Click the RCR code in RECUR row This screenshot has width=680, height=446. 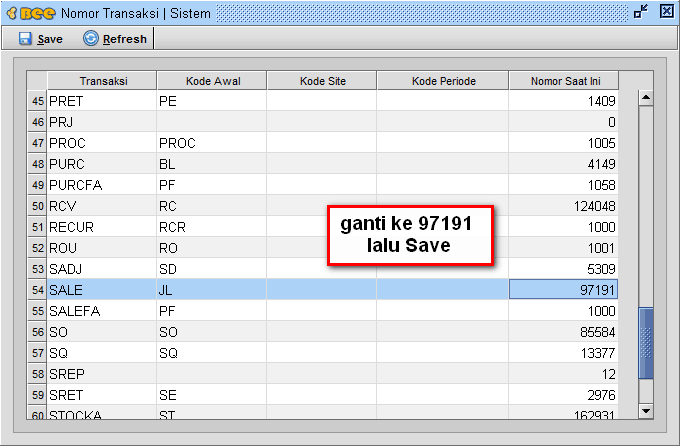click(x=212, y=227)
